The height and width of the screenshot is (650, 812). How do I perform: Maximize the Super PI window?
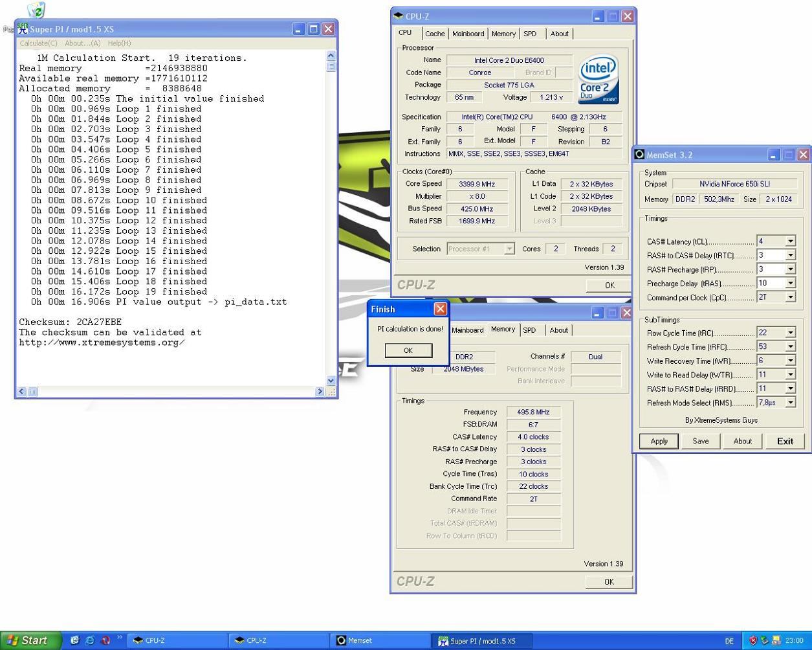(313, 29)
